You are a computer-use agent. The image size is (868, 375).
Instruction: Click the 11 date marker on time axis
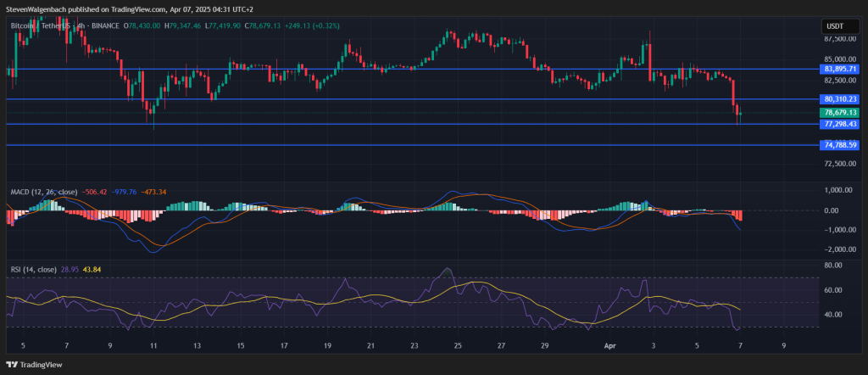[x=153, y=346]
